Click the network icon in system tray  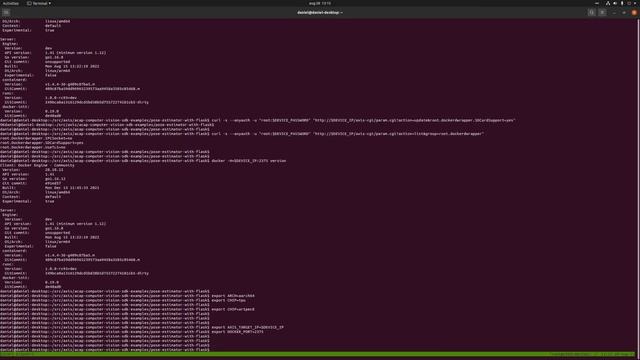click(608, 3)
